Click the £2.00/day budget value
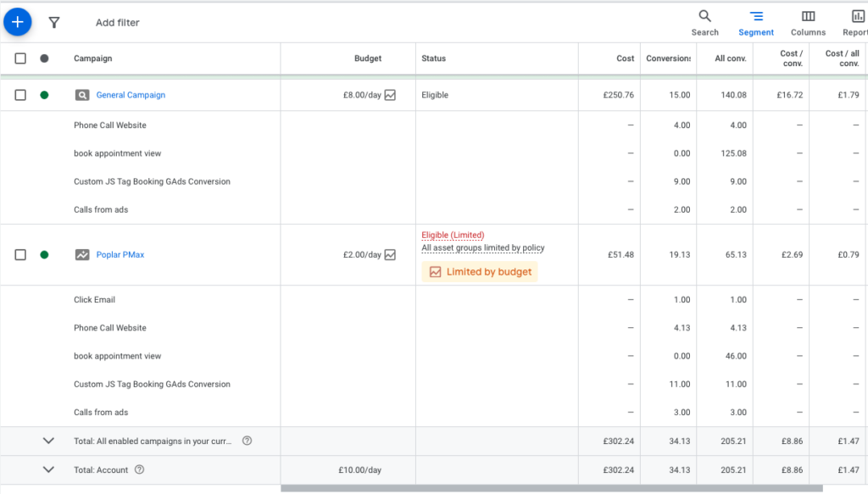Screen dimensions: 868x494 (362, 255)
